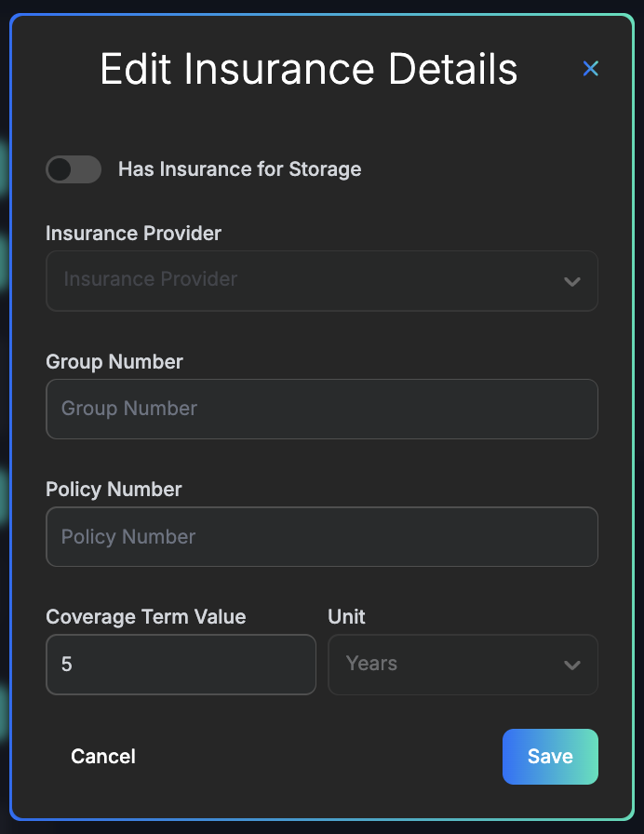Screen dimensions: 644x834
Task: Click into the Group Number input
Action: pos(322,409)
